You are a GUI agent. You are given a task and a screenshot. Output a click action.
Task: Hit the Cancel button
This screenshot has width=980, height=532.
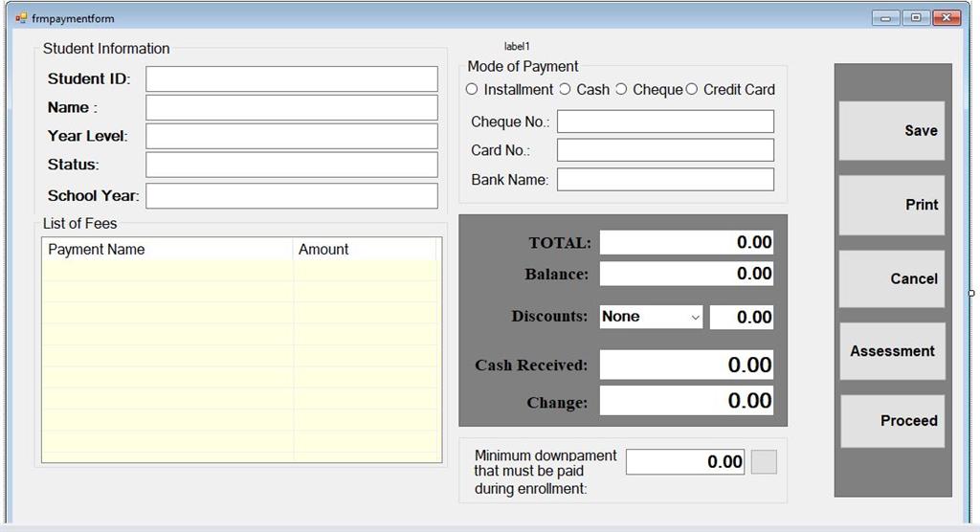892,278
